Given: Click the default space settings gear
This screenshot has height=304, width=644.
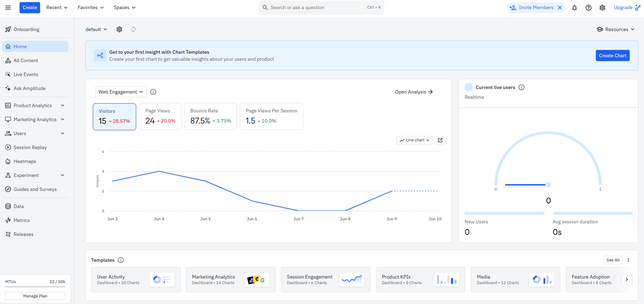Looking at the screenshot, I should point(119,29).
